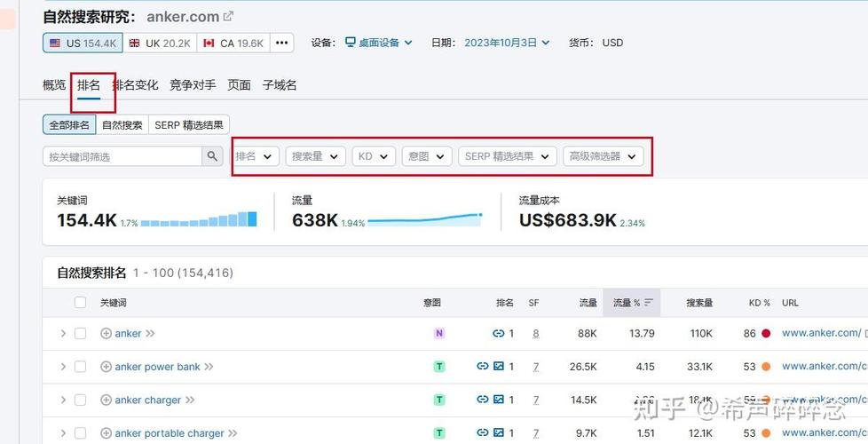Click the plus icon next to anker power bank
The height and width of the screenshot is (444, 868).
tap(107, 367)
